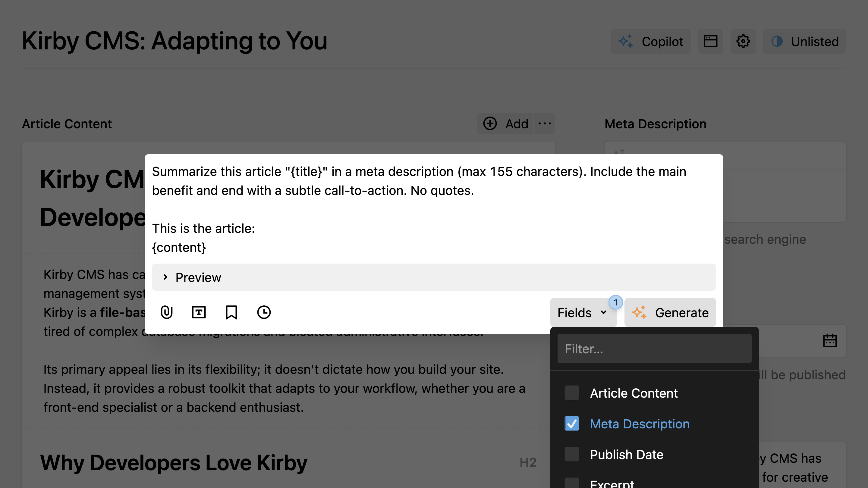
Task: Enable the Article Content field
Action: 571,393
